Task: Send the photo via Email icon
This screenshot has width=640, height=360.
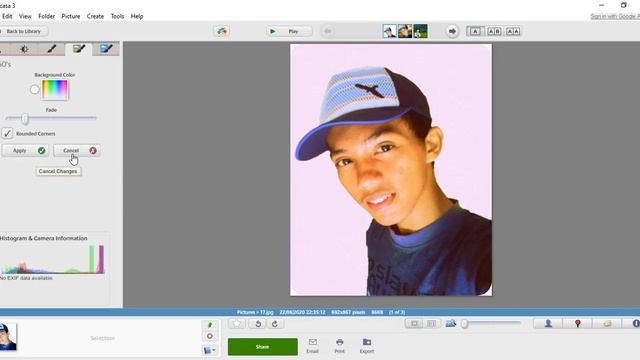Action: point(312,346)
